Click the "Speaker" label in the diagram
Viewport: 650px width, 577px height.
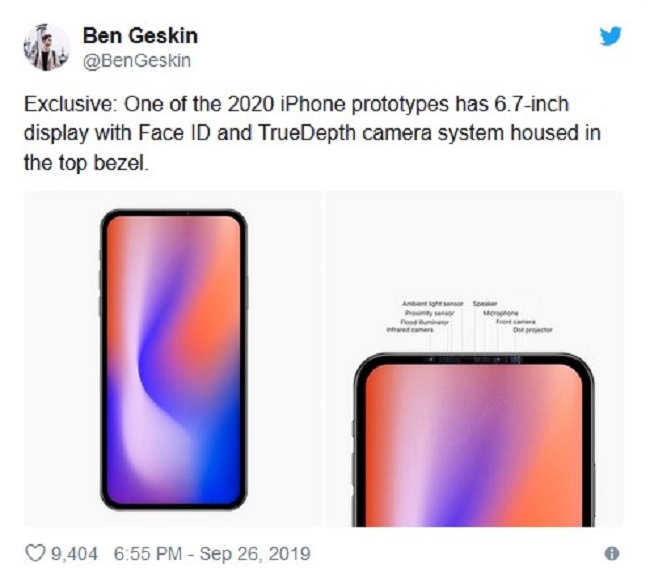coord(486,303)
